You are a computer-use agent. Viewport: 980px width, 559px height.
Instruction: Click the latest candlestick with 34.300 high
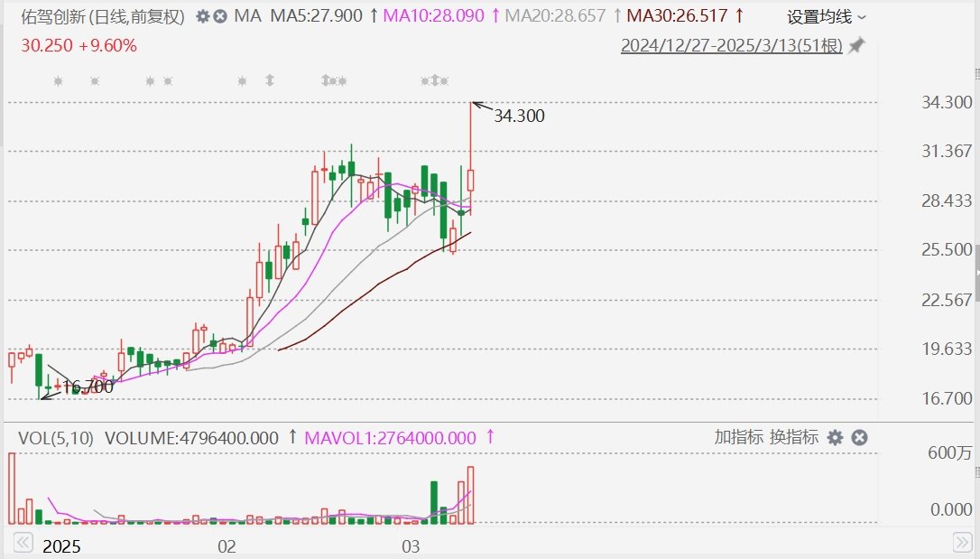coord(471,180)
